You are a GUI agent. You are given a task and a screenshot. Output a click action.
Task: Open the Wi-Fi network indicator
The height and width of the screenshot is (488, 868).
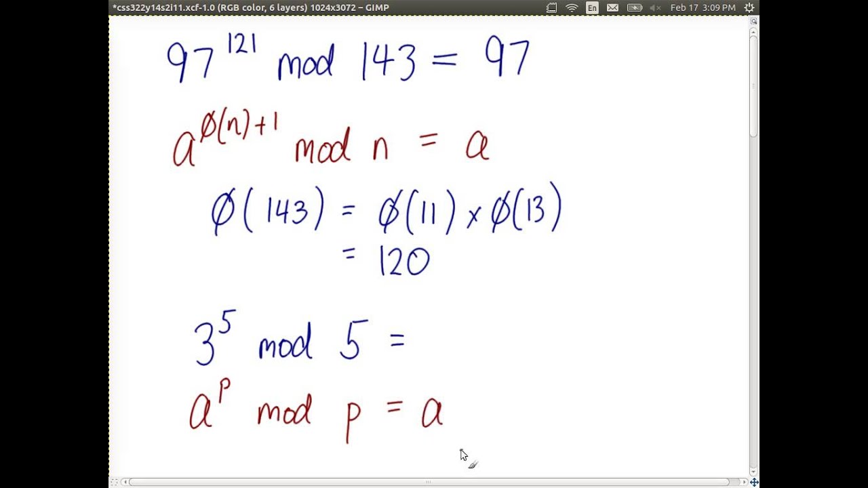(572, 7)
